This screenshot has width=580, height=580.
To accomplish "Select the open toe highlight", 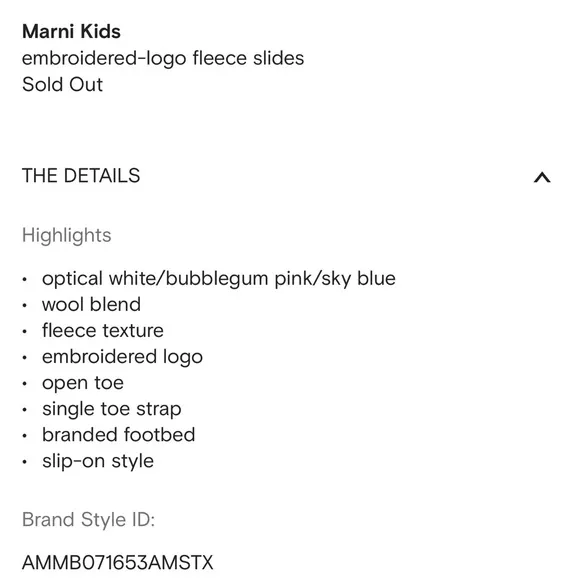I will click(82, 384).
